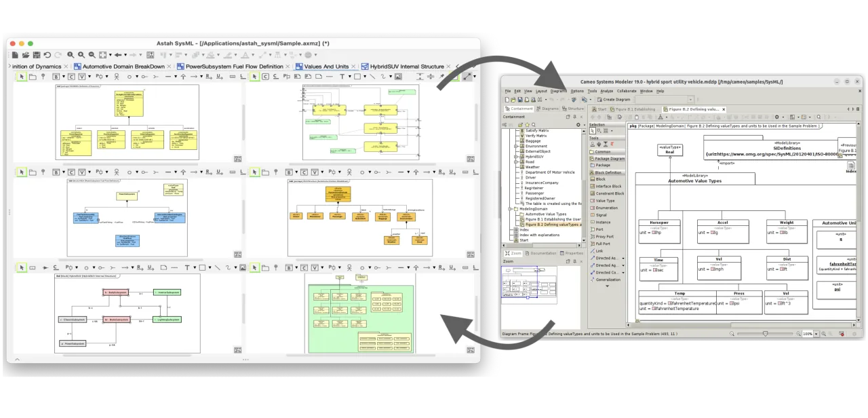Image resolution: width=868 pixels, height=418 pixels.
Task: Pick the Block element in palette
Action: point(598,179)
